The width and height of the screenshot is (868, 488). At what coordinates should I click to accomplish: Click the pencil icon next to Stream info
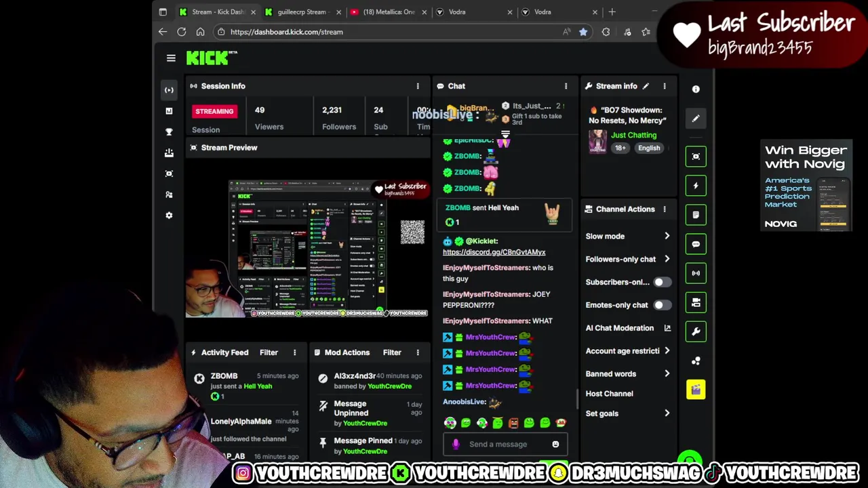(x=646, y=86)
